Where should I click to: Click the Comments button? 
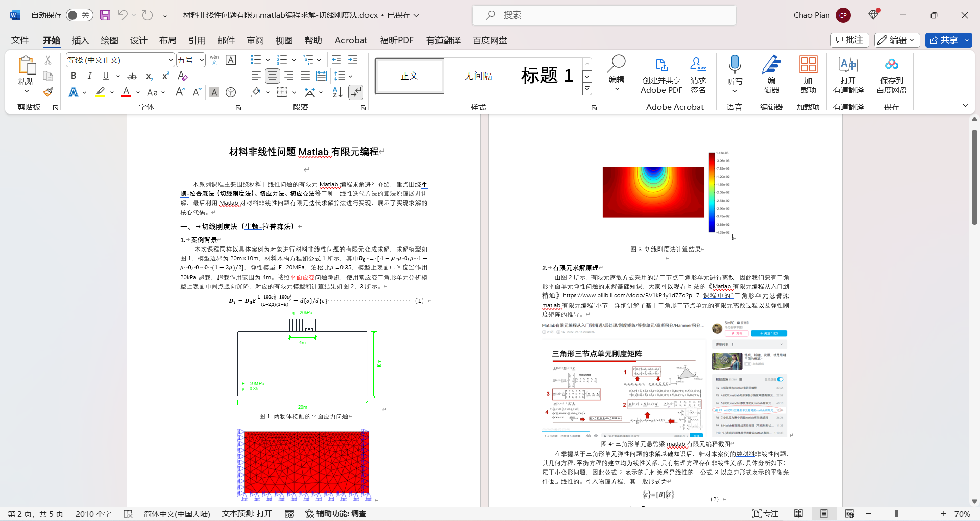pyautogui.click(x=849, y=40)
